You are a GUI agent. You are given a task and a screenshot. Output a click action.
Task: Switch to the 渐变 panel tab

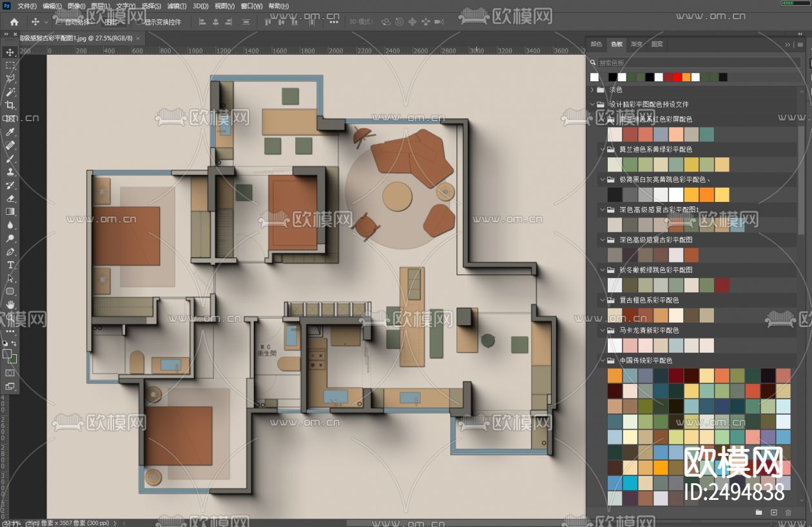point(637,45)
